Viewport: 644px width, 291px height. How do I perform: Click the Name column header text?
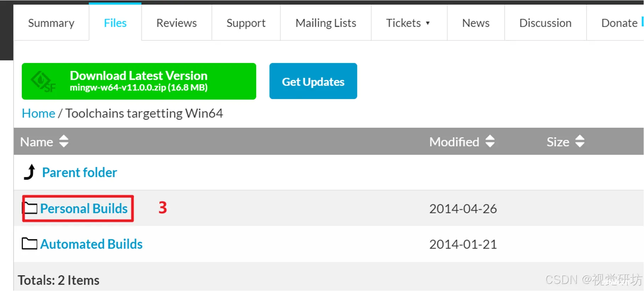(36, 142)
